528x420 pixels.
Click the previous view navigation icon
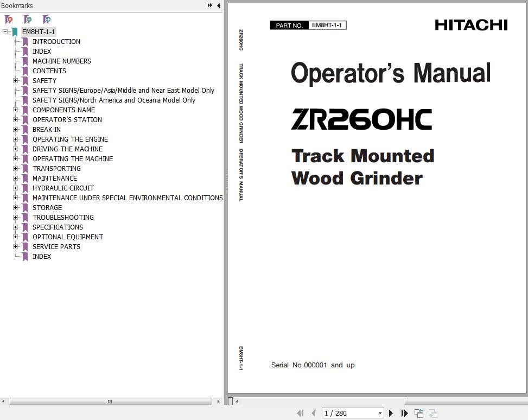click(419, 413)
